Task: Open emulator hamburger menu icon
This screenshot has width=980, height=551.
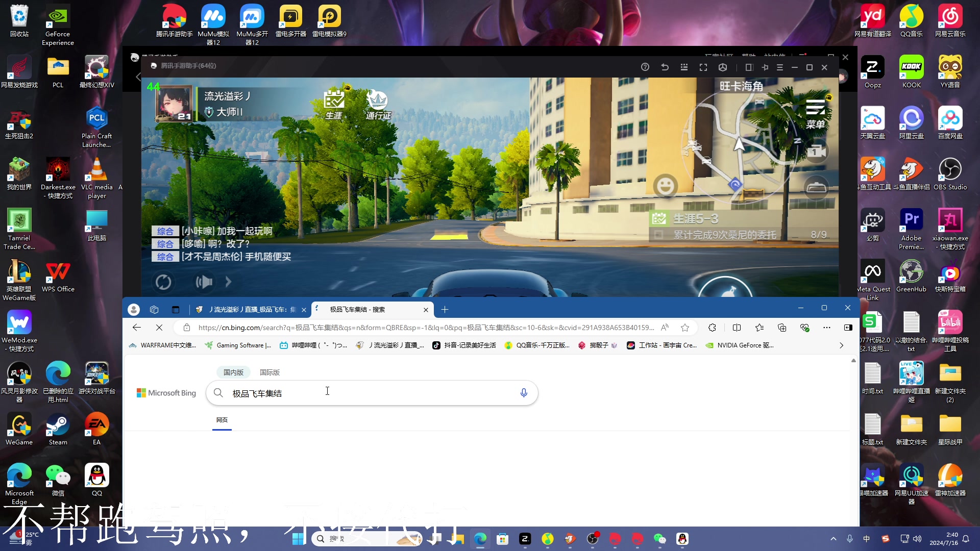Action: (x=780, y=67)
